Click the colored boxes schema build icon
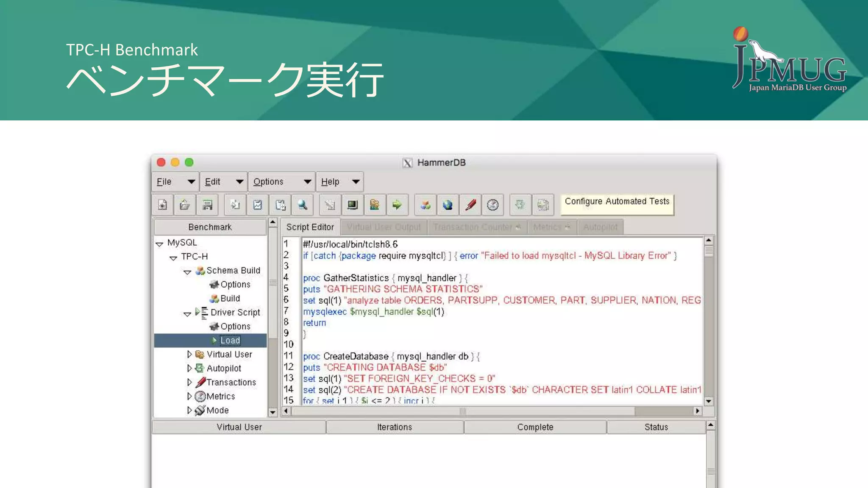 pyautogui.click(x=426, y=205)
